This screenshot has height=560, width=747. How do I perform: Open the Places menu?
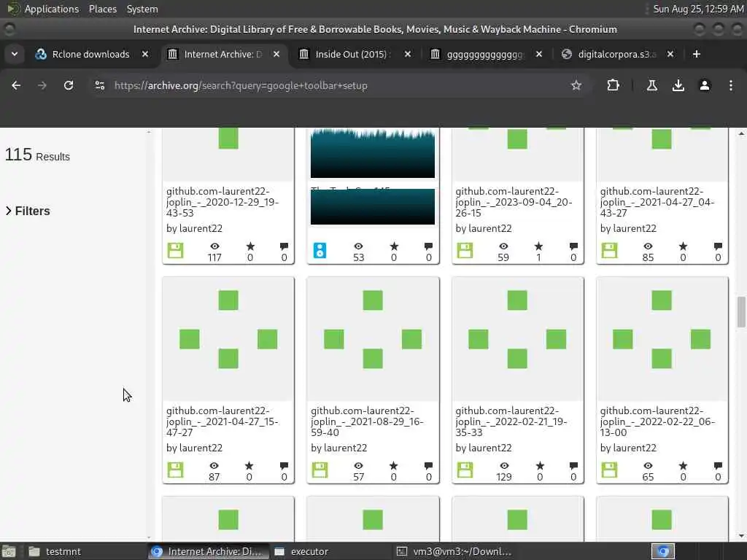[103, 9]
